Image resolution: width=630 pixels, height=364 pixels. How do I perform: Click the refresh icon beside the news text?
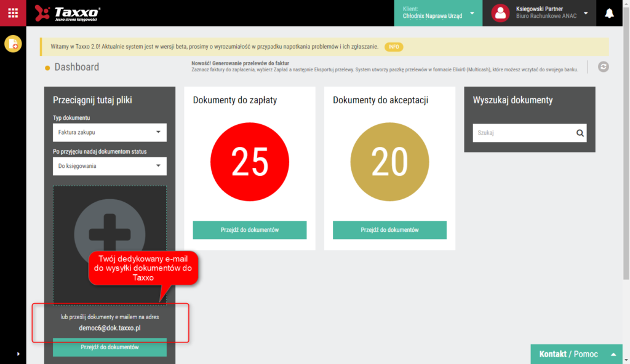pos(603,66)
